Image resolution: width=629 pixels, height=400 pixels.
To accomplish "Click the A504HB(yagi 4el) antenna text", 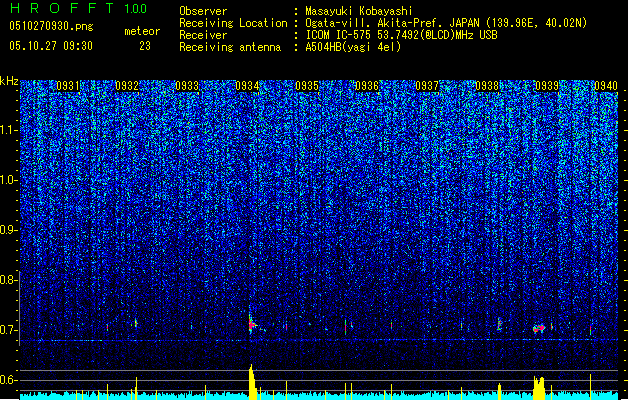I will [x=353, y=47].
